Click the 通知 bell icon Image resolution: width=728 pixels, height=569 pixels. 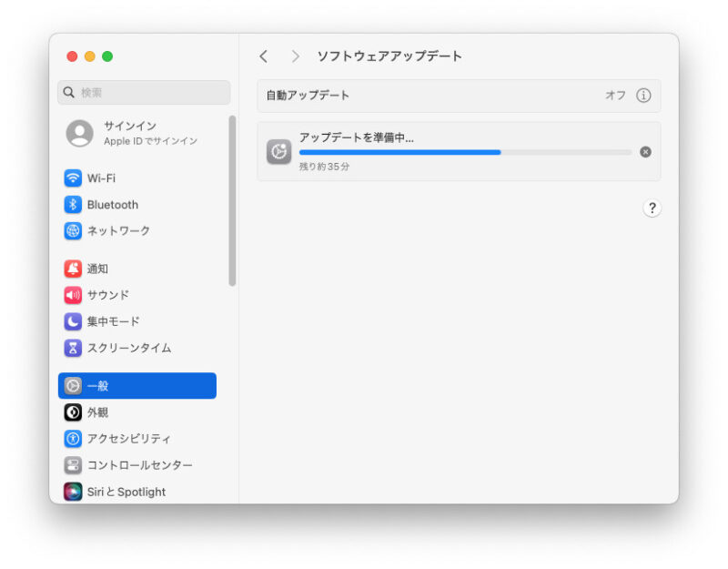[x=73, y=269]
